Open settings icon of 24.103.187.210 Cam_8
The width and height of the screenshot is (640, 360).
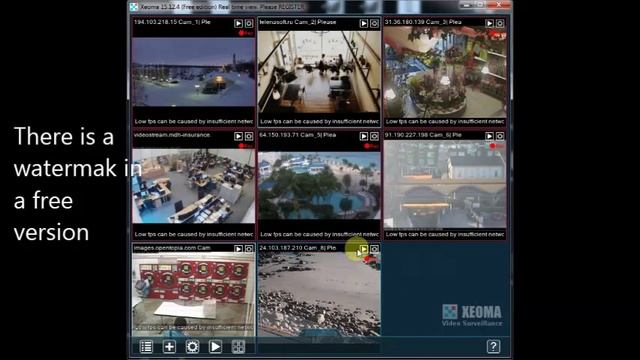click(x=374, y=249)
